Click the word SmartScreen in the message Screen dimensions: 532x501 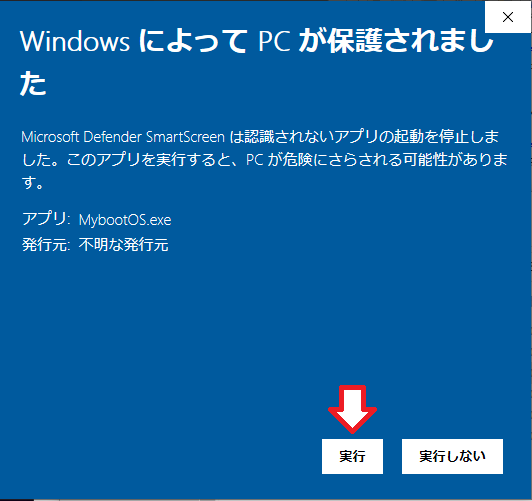pyautogui.click(x=185, y=137)
